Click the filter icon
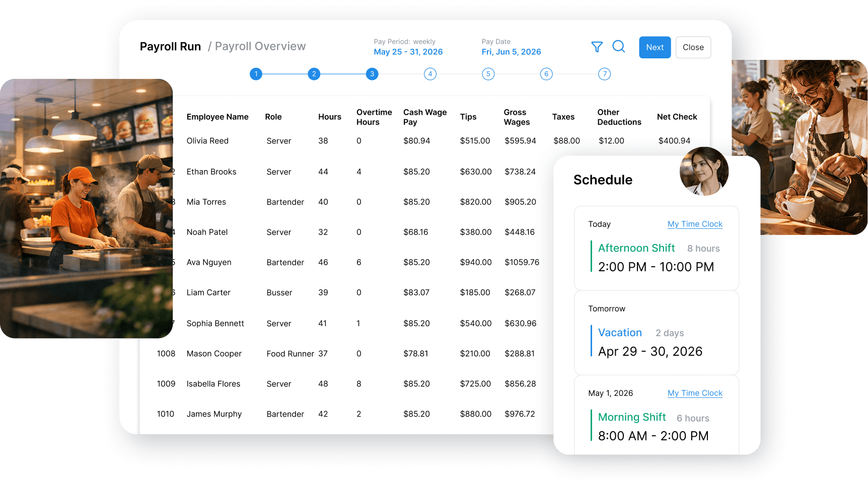This screenshot has width=868, height=485. [597, 47]
